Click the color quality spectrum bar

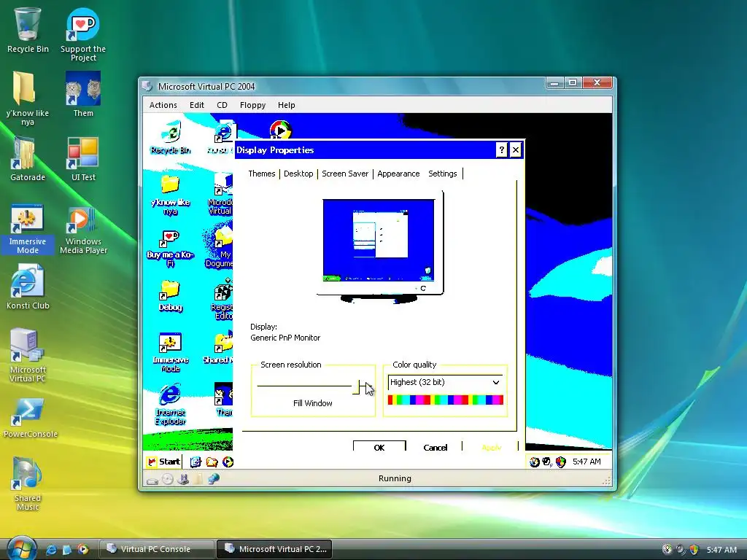(x=446, y=400)
